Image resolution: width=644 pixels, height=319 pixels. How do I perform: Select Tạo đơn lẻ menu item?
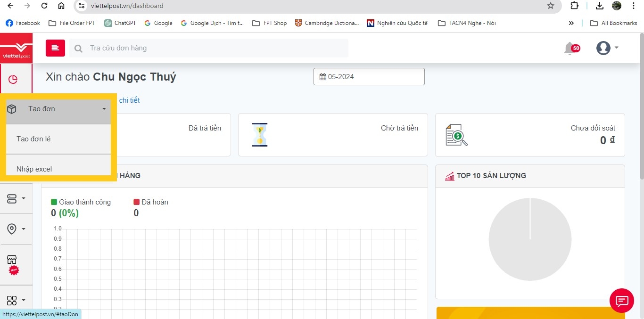[58, 139]
